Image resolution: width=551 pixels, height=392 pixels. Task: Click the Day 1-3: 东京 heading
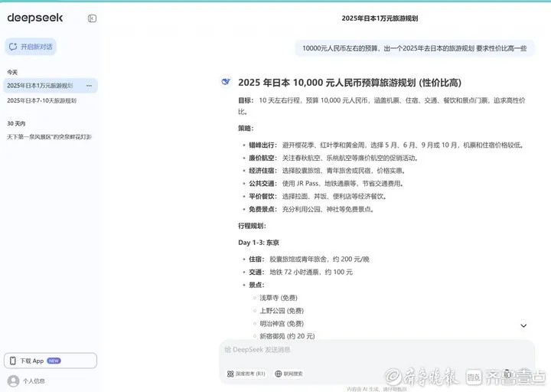coord(259,243)
